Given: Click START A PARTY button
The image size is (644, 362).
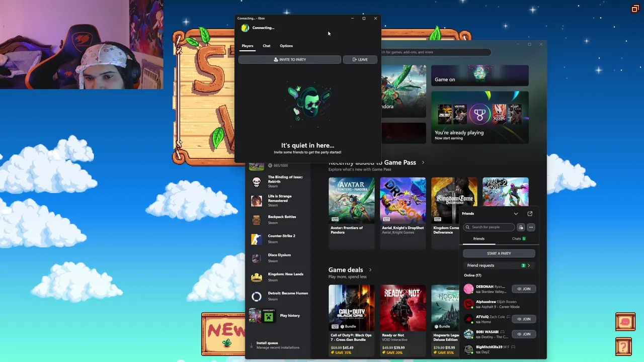Looking at the screenshot, I should pyautogui.click(x=499, y=253).
